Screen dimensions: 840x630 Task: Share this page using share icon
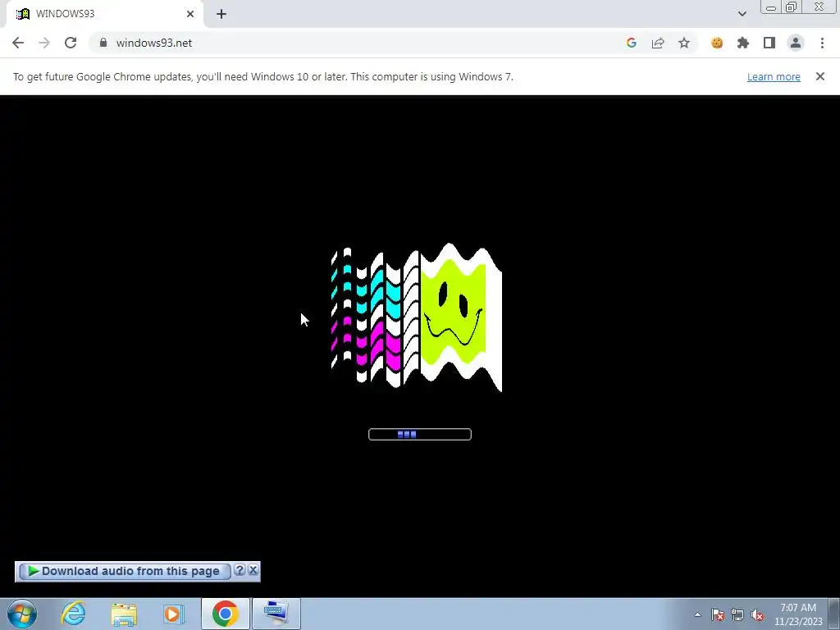point(658,43)
